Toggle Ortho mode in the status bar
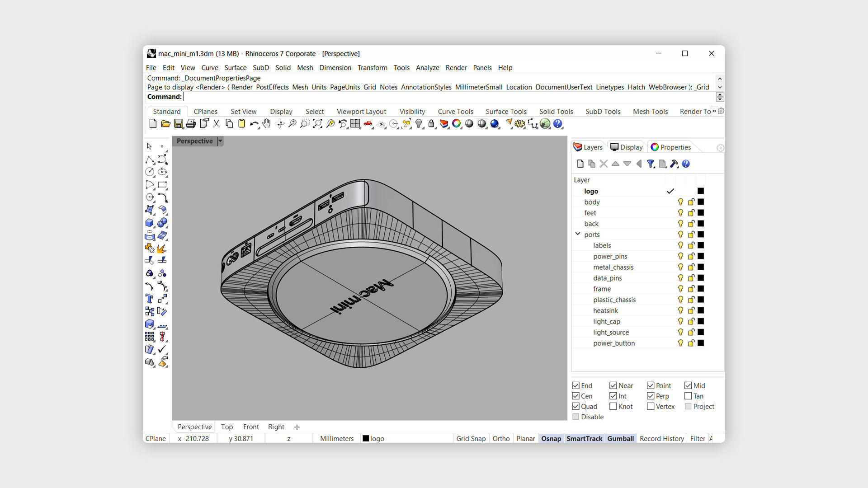The width and height of the screenshot is (868, 488). (x=501, y=439)
